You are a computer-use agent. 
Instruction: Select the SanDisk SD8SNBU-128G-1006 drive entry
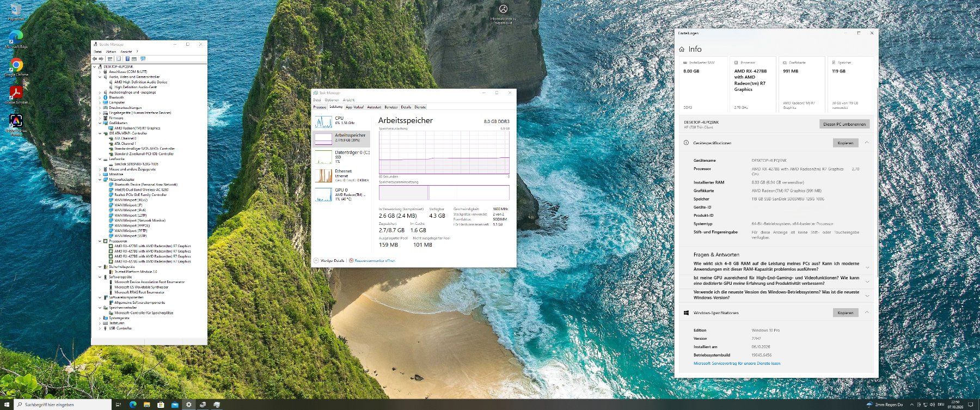136,164
